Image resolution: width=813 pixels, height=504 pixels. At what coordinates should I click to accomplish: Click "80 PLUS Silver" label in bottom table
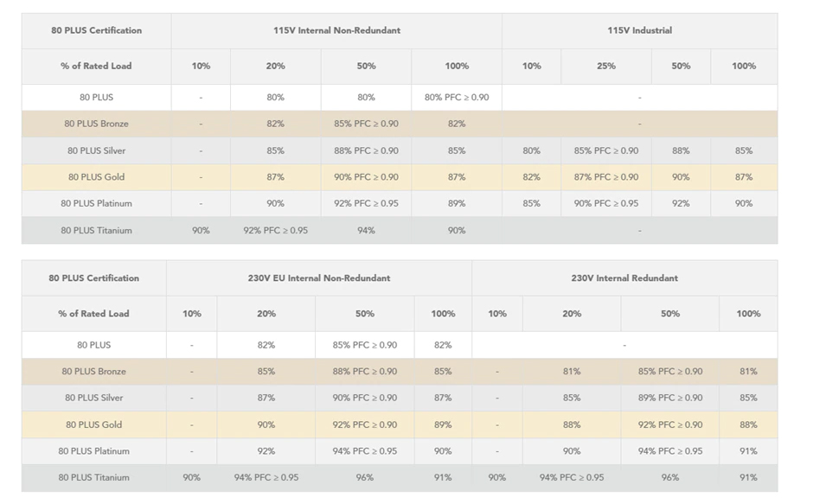tap(93, 398)
